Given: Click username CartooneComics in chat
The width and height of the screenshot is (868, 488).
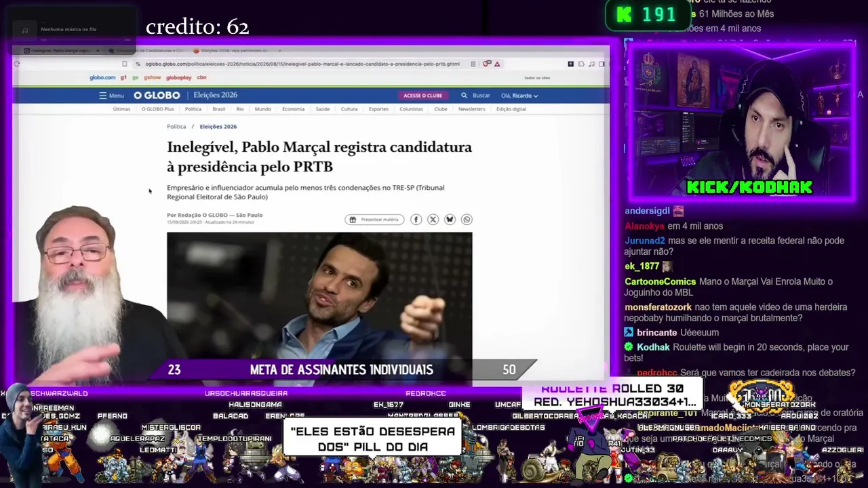Looking at the screenshot, I should pyautogui.click(x=660, y=281).
